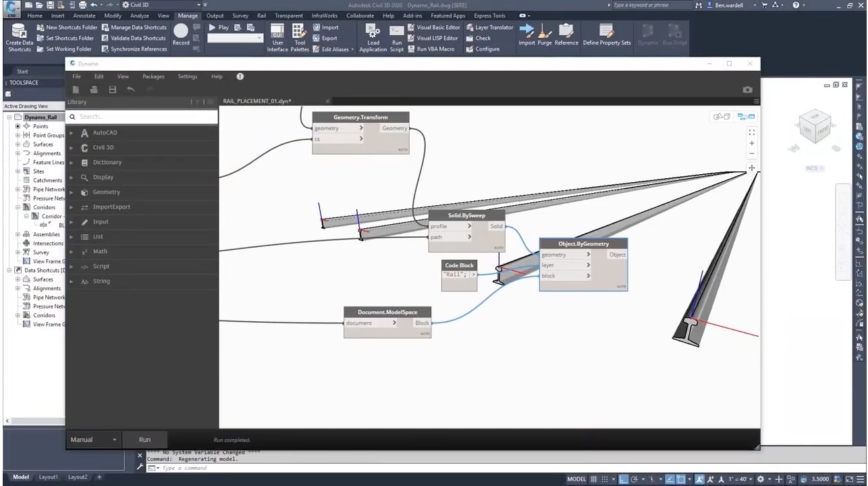
Task: Open the Manual run mode dropdown
Action: [x=94, y=439]
